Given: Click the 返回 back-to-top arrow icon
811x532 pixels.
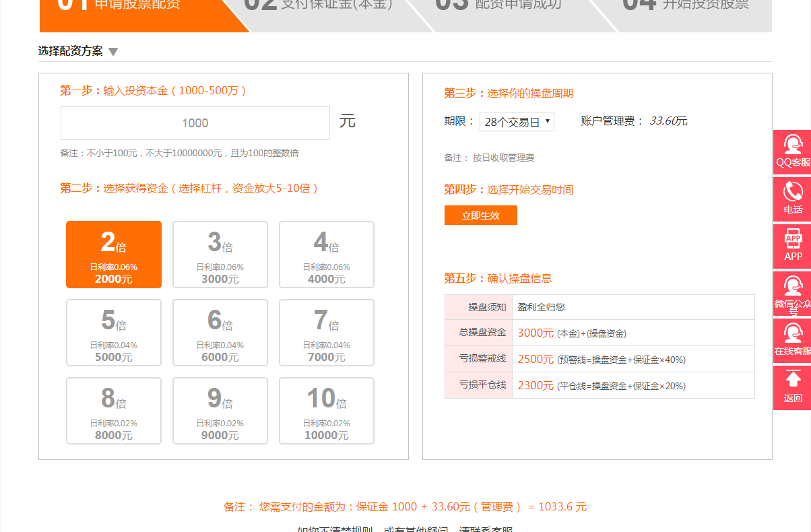Looking at the screenshot, I should (793, 387).
